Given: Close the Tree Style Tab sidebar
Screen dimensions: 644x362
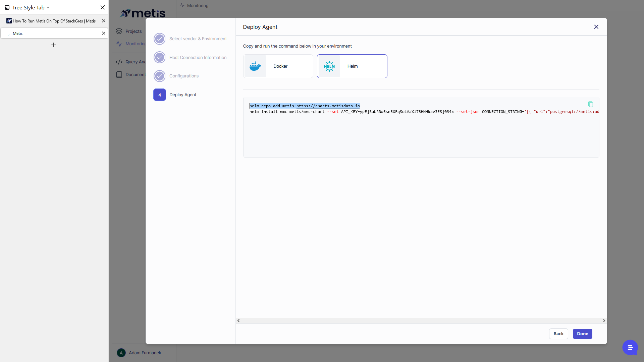Looking at the screenshot, I should click(103, 7).
